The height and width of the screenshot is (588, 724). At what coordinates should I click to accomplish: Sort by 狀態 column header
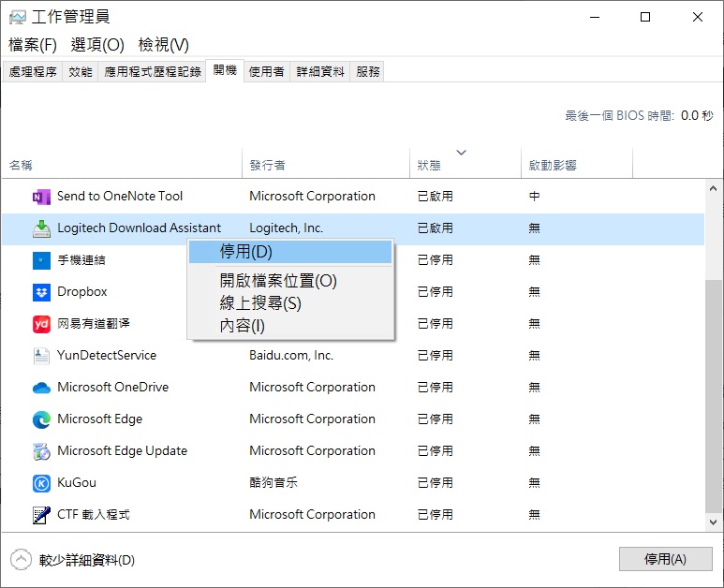(429, 165)
